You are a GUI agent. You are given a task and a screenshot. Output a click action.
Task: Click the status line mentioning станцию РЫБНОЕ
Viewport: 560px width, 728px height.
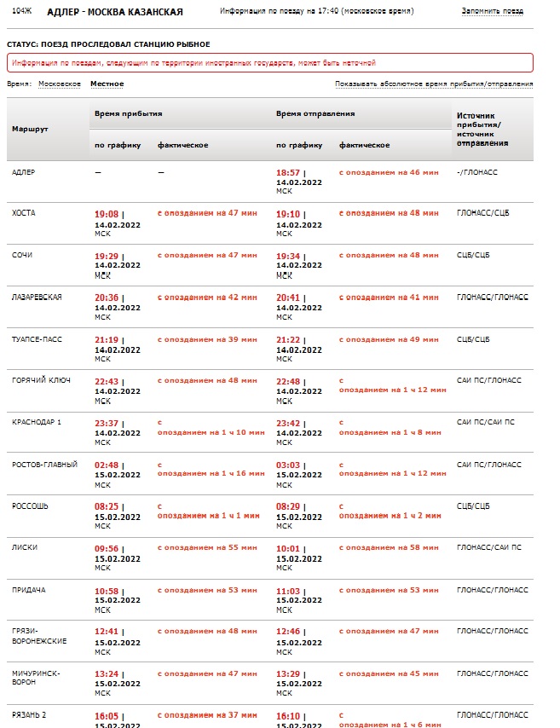click(x=108, y=44)
